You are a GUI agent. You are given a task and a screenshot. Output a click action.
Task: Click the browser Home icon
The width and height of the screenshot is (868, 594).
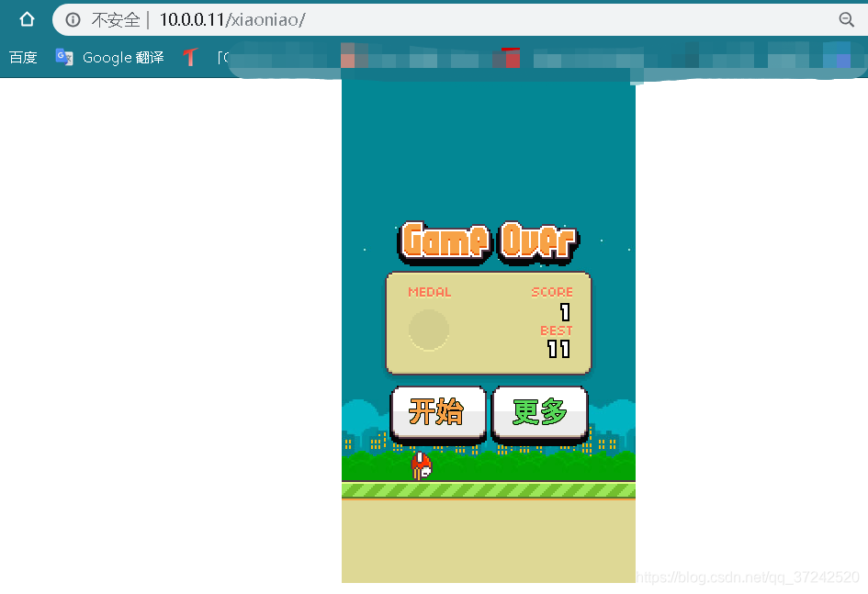pyautogui.click(x=27, y=20)
